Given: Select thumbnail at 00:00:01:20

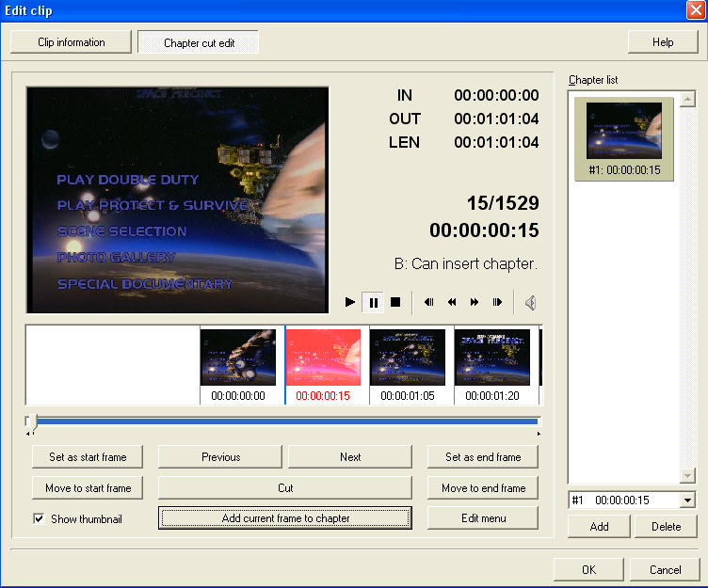Looking at the screenshot, I should (x=492, y=358).
